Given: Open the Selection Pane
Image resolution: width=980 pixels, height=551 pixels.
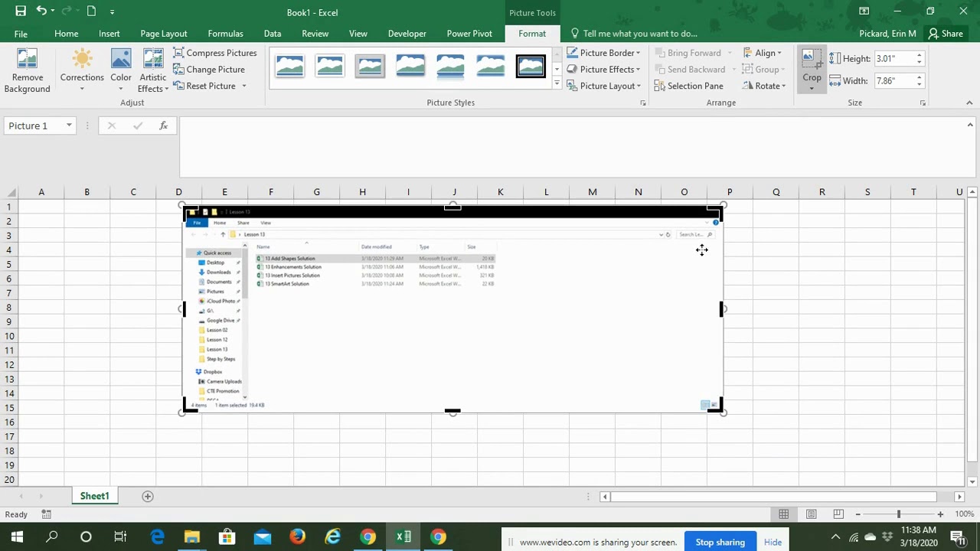Looking at the screenshot, I should click(x=689, y=86).
